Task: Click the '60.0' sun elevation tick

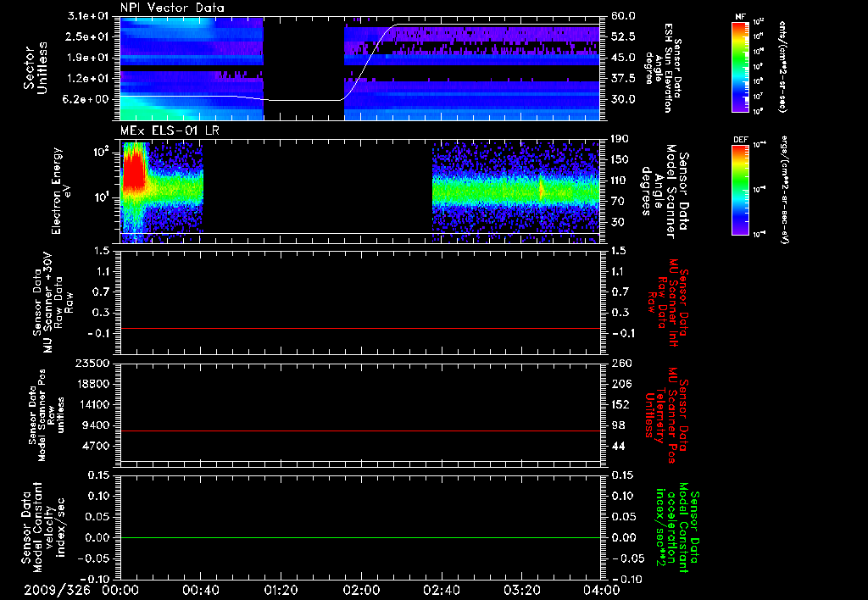Action: coord(623,16)
